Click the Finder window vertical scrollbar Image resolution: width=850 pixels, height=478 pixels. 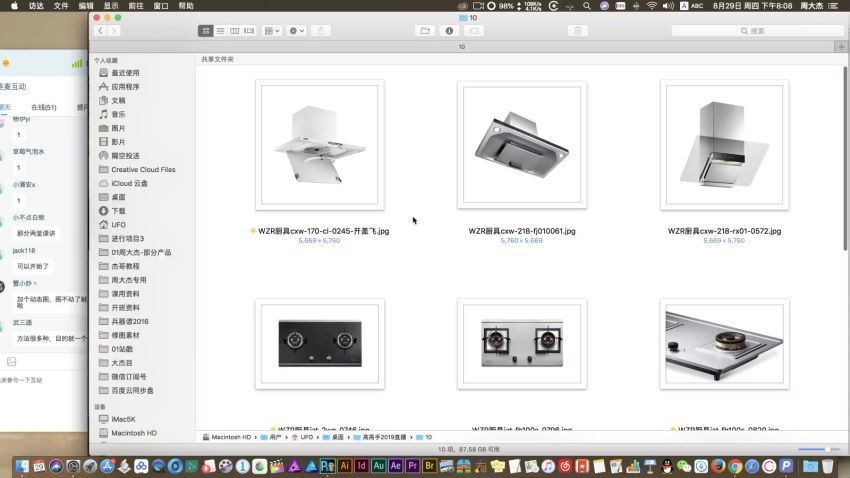(845, 157)
